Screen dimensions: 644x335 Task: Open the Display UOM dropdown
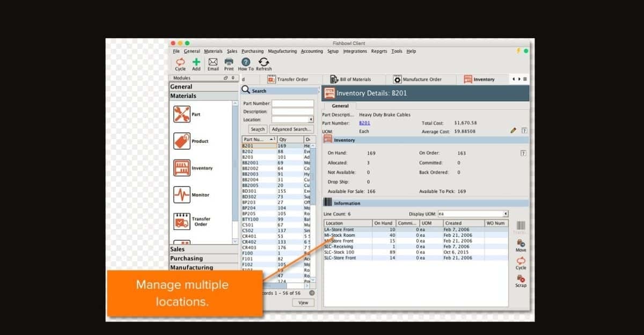pos(505,214)
